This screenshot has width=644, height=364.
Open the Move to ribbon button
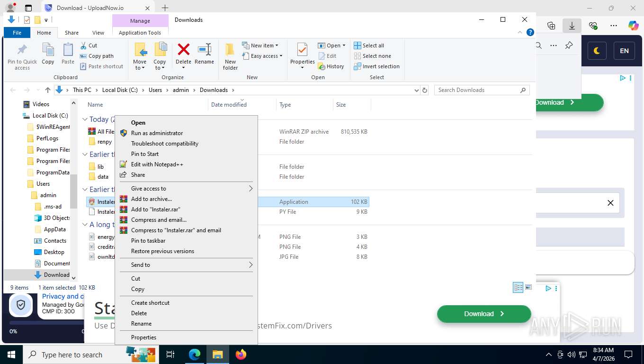[x=140, y=56]
